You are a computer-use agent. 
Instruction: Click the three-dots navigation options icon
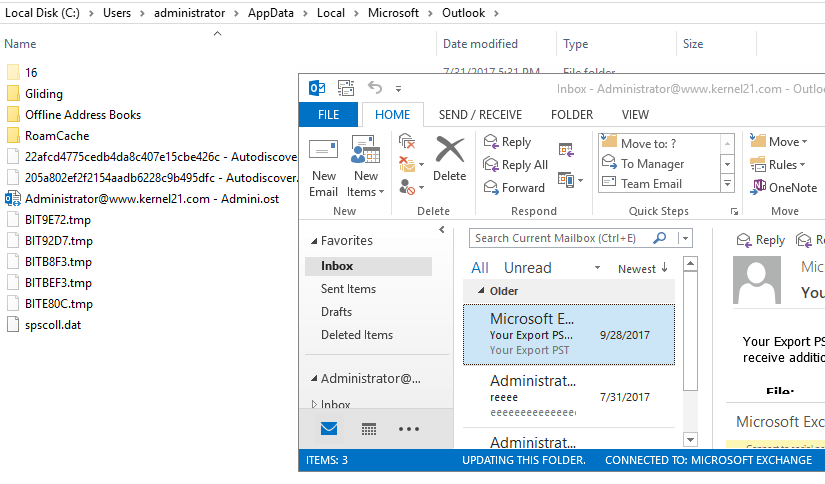(x=409, y=429)
